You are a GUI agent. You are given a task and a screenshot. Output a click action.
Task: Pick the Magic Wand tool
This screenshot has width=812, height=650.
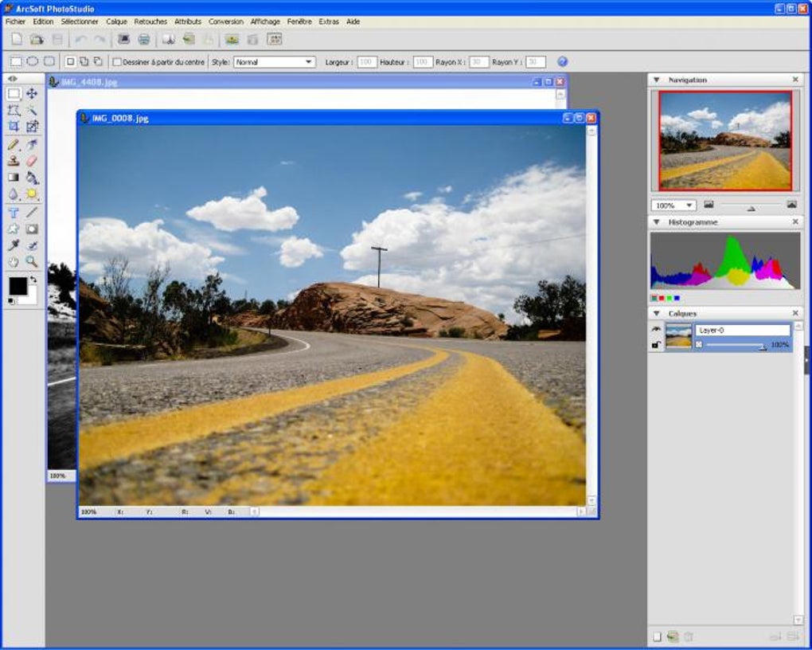pyautogui.click(x=32, y=110)
